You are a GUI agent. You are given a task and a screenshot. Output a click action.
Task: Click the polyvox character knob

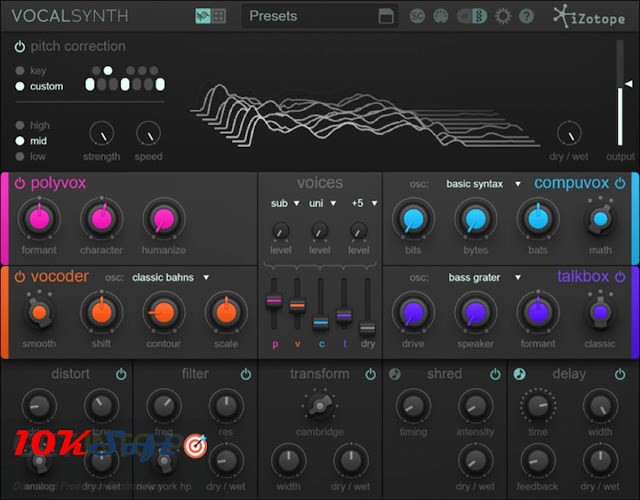coord(102,219)
